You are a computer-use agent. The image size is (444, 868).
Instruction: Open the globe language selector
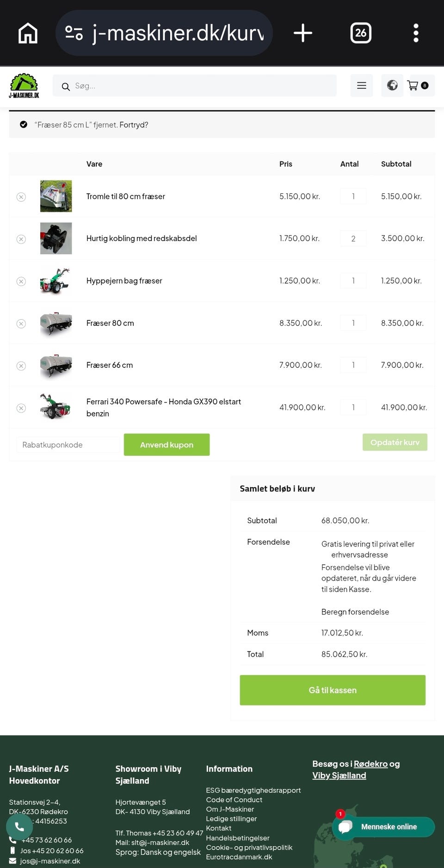pyautogui.click(x=392, y=86)
